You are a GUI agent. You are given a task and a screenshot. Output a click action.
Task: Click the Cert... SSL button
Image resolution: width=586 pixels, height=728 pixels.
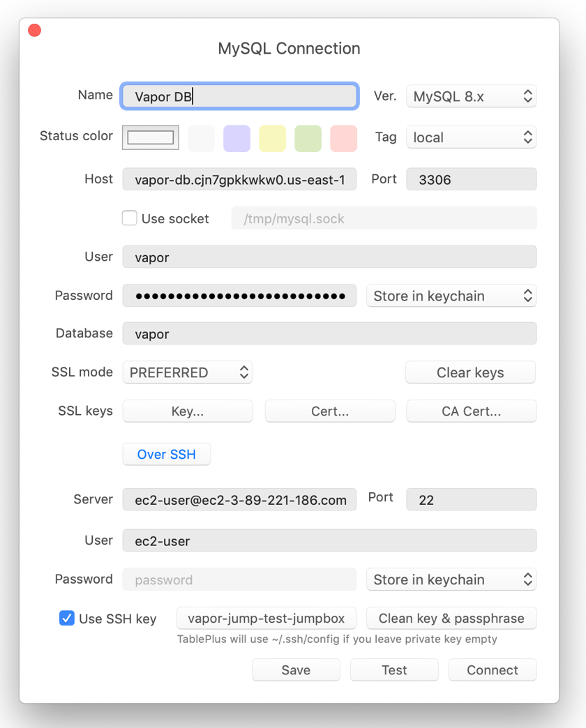tap(330, 411)
